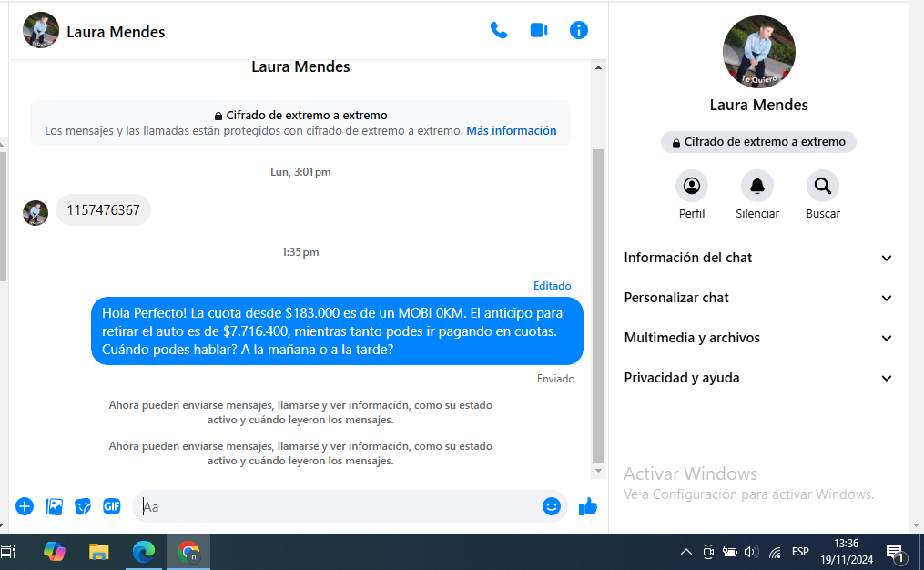Show hidden system tray icons
This screenshot has width=924, height=570.
(x=685, y=553)
